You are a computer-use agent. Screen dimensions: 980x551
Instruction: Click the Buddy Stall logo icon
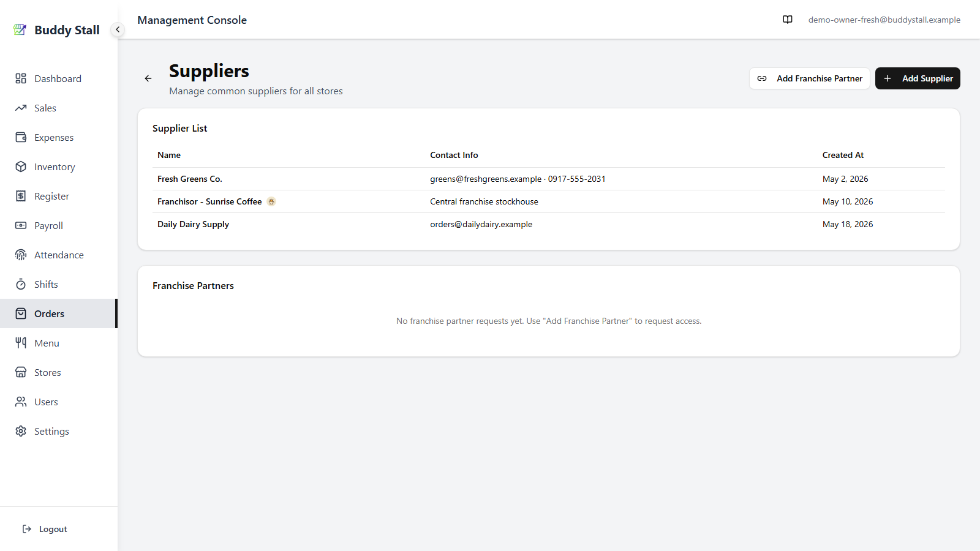click(20, 29)
